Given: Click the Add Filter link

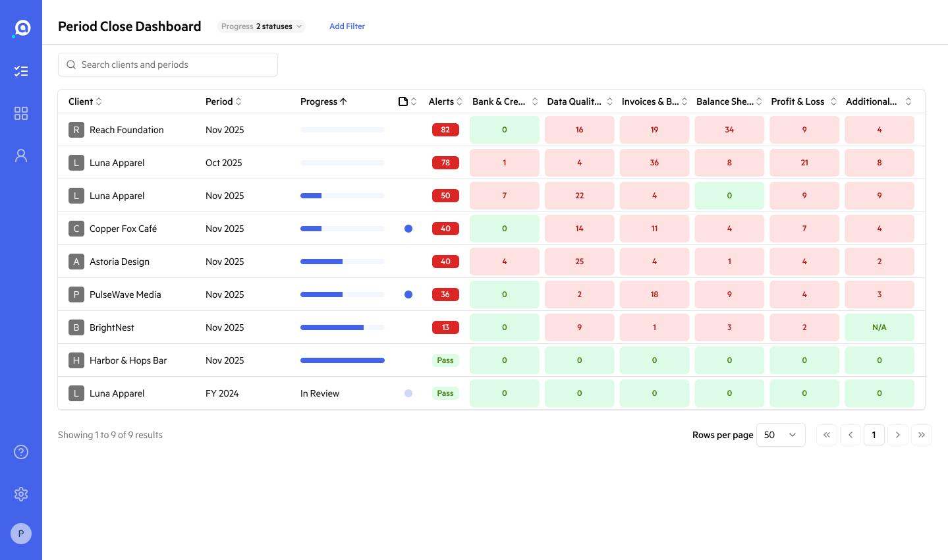Looking at the screenshot, I should pyautogui.click(x=347, y=26).
